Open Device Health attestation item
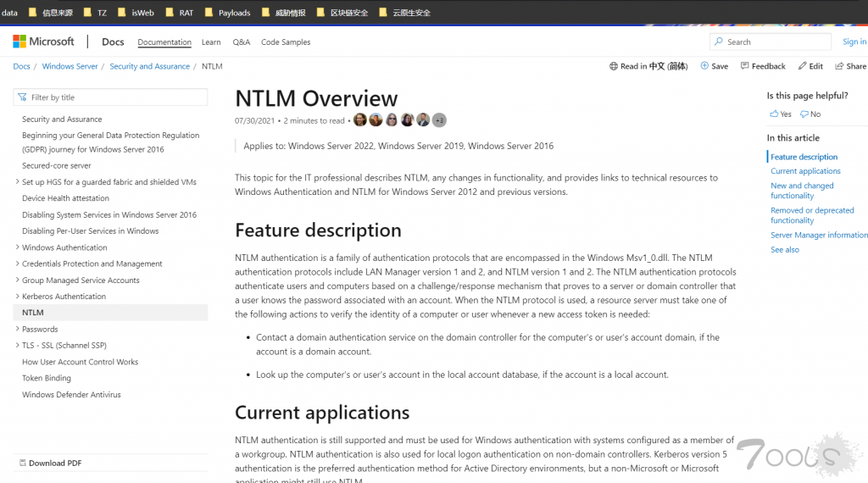Screen dimensions: 868x483 pyautogui.click(x=65, y=198)
